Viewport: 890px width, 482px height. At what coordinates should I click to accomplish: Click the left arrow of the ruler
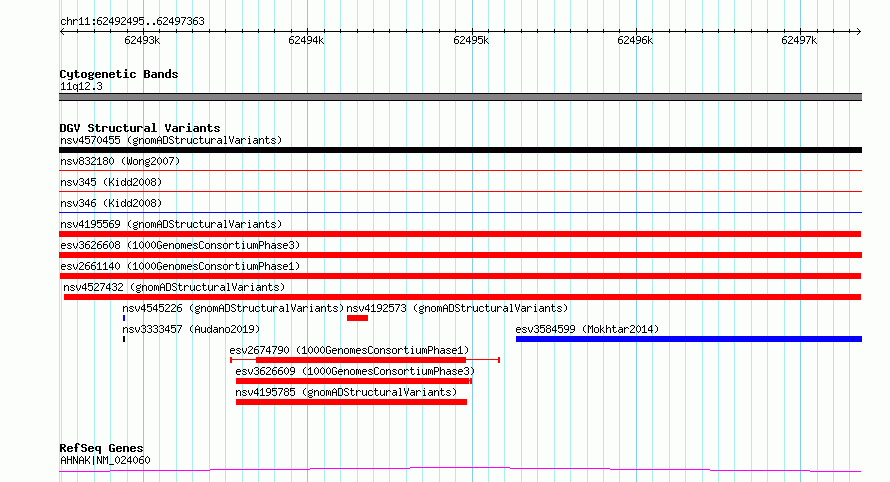(62, 31)
